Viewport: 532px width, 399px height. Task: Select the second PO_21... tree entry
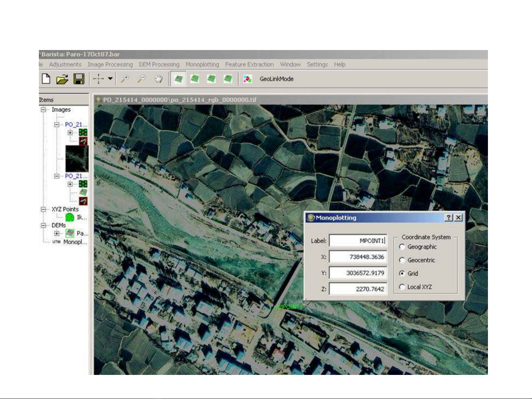76,176
